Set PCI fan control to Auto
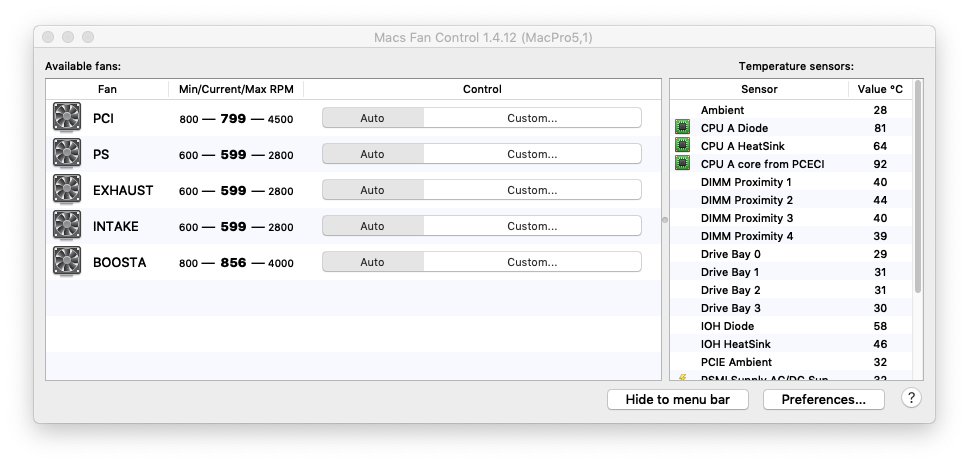 (373, 118)
